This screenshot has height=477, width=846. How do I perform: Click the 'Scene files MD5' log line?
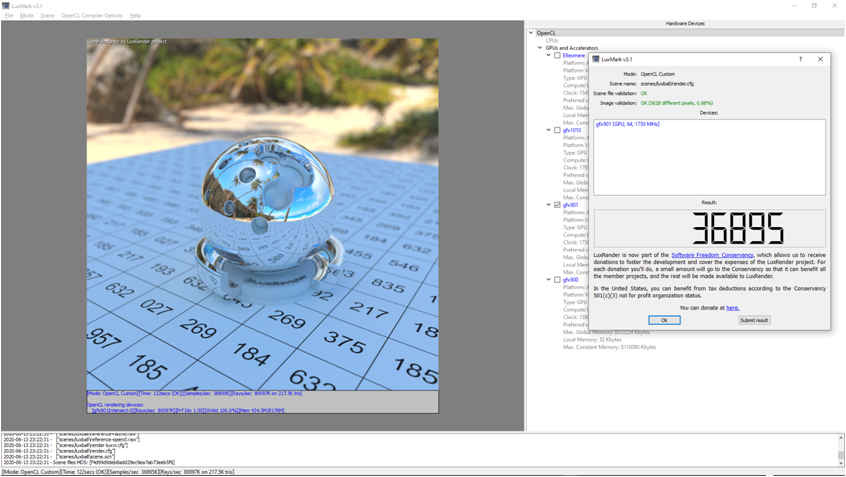click(89, 462)
